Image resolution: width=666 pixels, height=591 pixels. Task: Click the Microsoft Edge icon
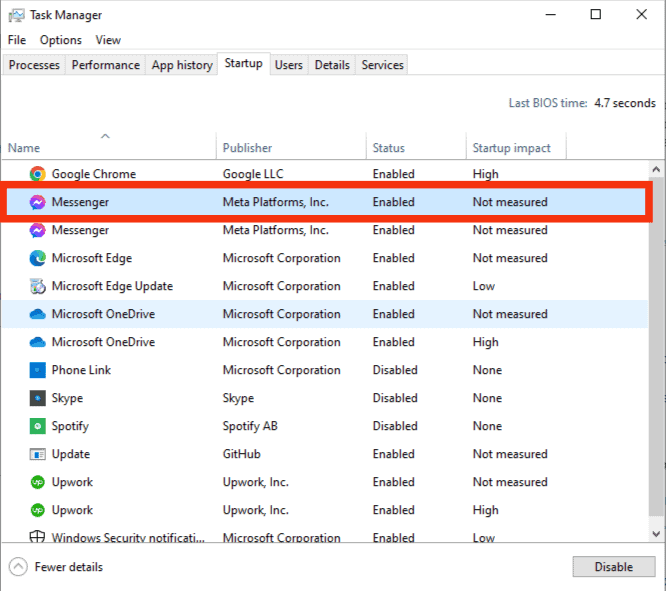(x=37, y=258)
